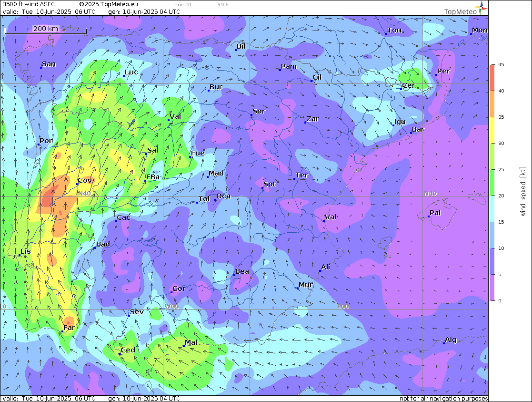Click the 'Cov' city label
Viewport: 532px width, 402px height.
pos(85,180)
